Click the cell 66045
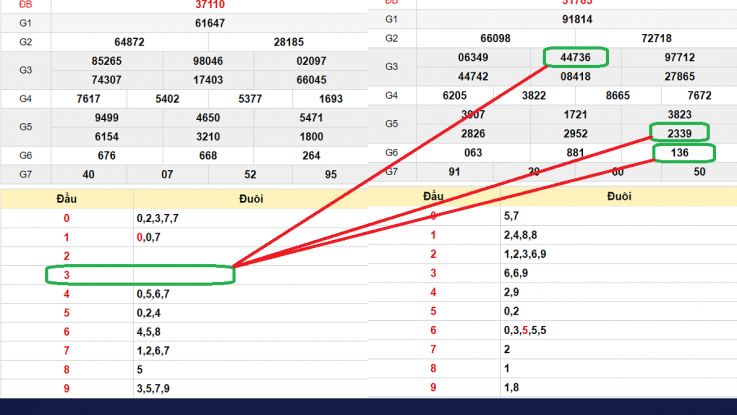737x415 pixels. (x=311, y=80)
